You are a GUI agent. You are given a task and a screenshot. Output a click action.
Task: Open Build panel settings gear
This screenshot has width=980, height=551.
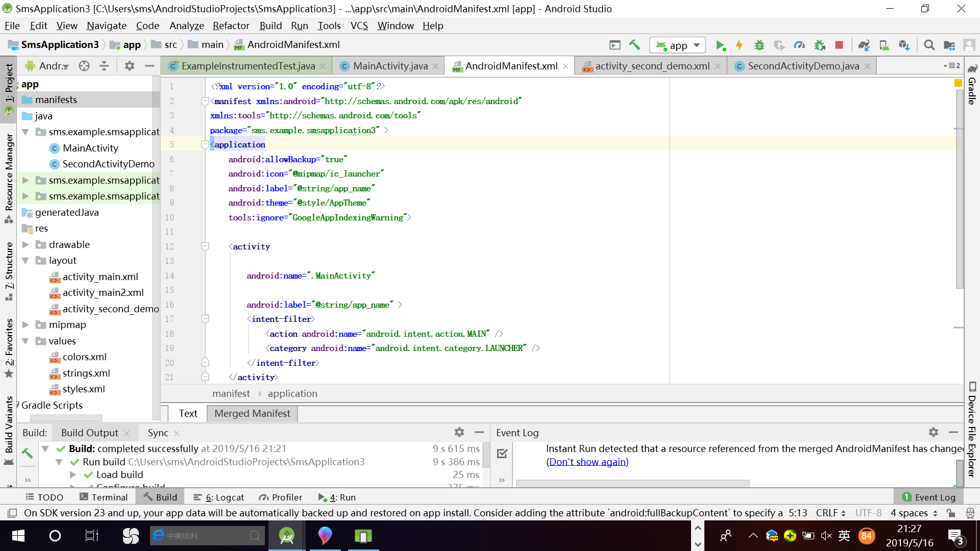pos(459,432)
